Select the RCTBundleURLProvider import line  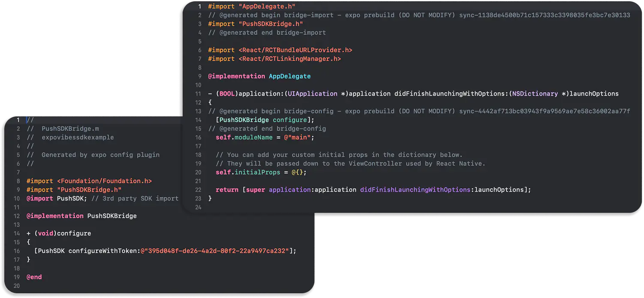pyautogui.click(x=280, y=50)
